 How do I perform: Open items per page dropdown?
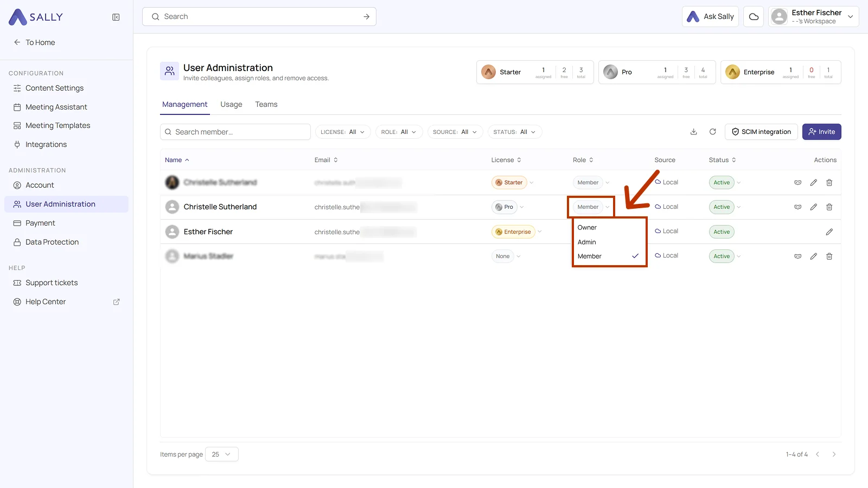coord(222,454)
